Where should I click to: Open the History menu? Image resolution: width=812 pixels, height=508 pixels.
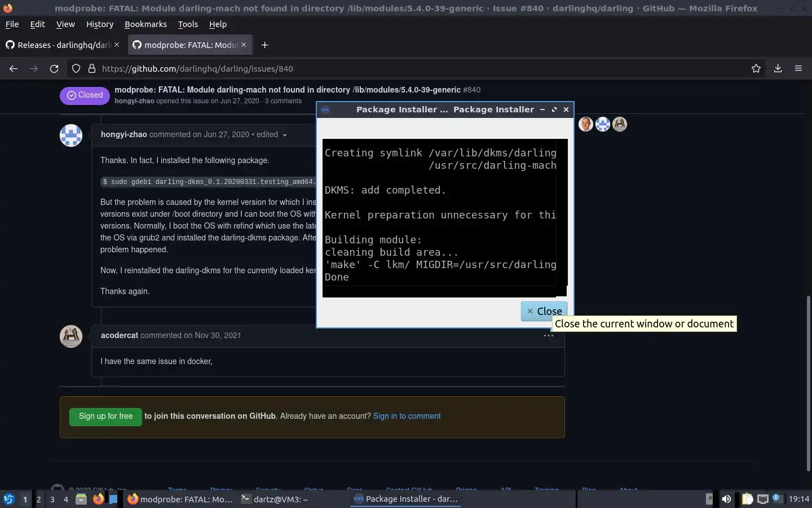(x=100, y=24)
